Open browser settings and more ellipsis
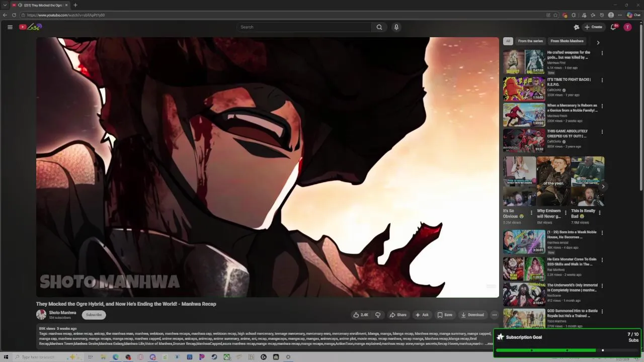Screen dimensions: 644x362 (620, 15)
